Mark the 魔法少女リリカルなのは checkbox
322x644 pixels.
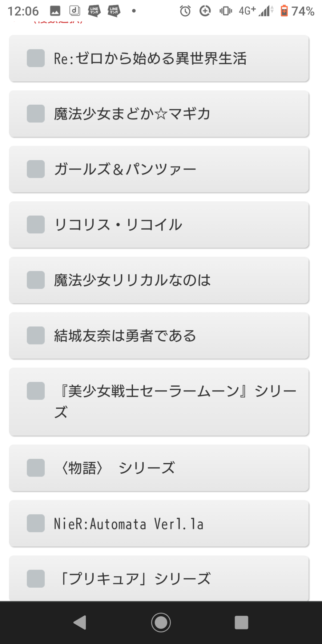[x=36, y=280]
